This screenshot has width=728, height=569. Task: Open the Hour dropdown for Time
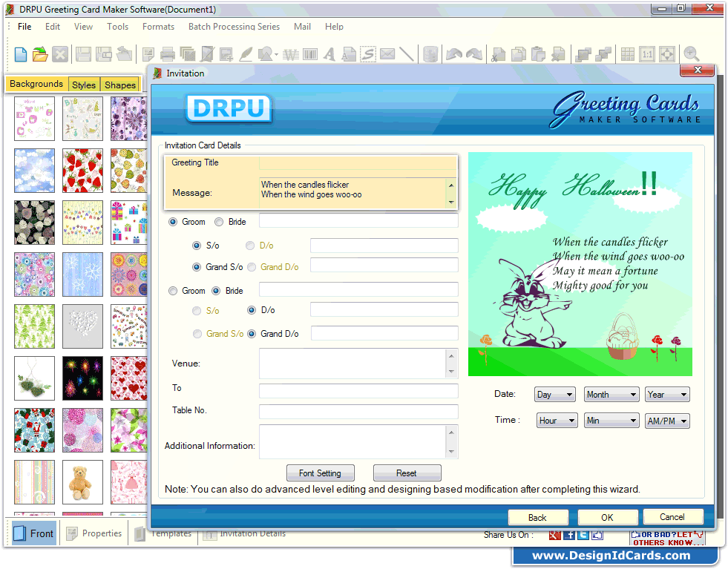tap(557, 421)
